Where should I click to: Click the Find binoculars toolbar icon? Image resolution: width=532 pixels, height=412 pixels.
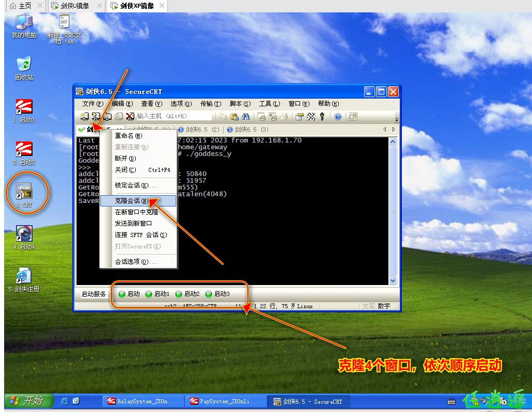246,117
